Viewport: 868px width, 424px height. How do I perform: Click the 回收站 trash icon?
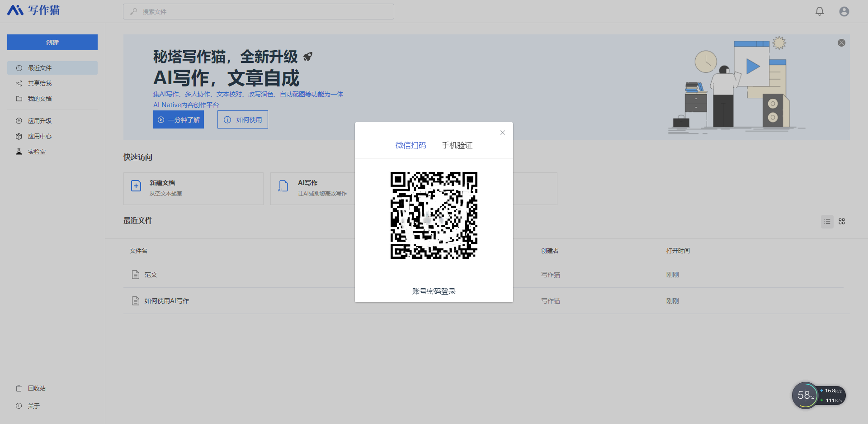point(19,388)
